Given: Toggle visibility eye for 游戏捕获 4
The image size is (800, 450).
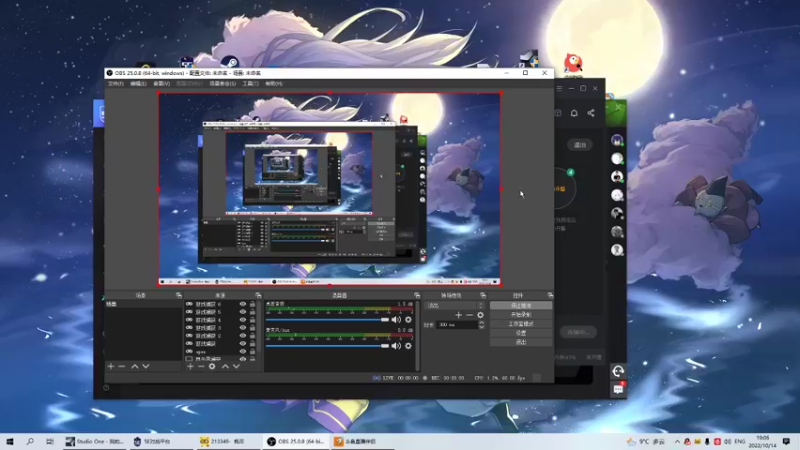Looking at the screenshot, I should (x=243, y=320).
